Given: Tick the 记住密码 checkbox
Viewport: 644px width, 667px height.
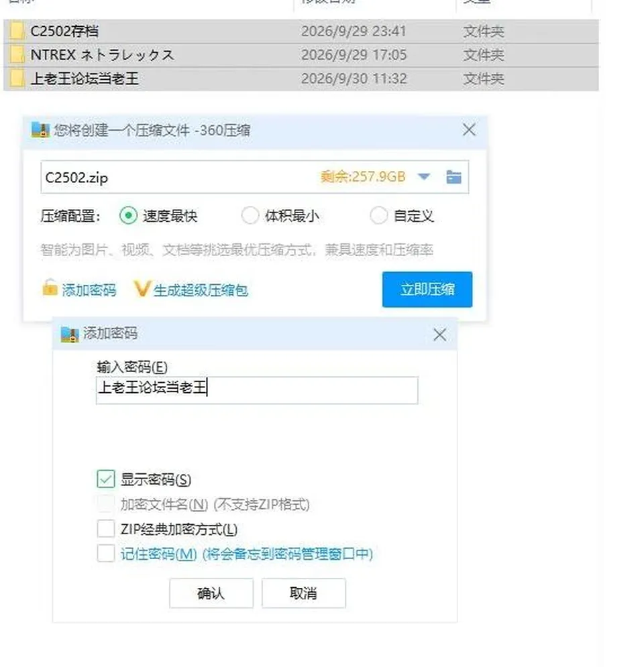Looking at the screenshot, I should pos(105,554).
